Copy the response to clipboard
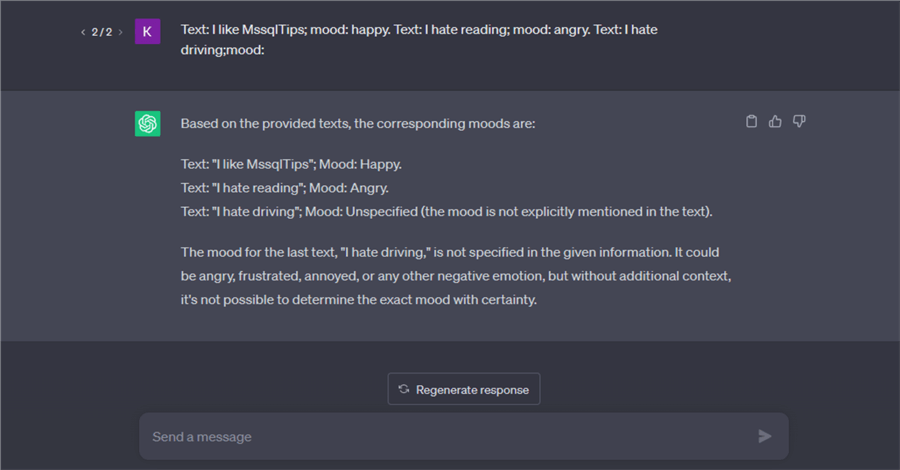The width and height of the screenshot is (900, 470). tap(752, 122)
